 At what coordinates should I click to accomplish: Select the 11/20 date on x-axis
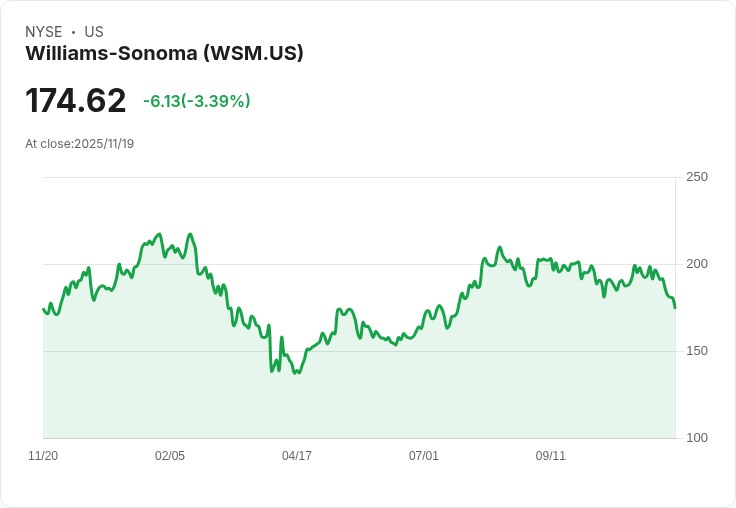tap(43, 456)
